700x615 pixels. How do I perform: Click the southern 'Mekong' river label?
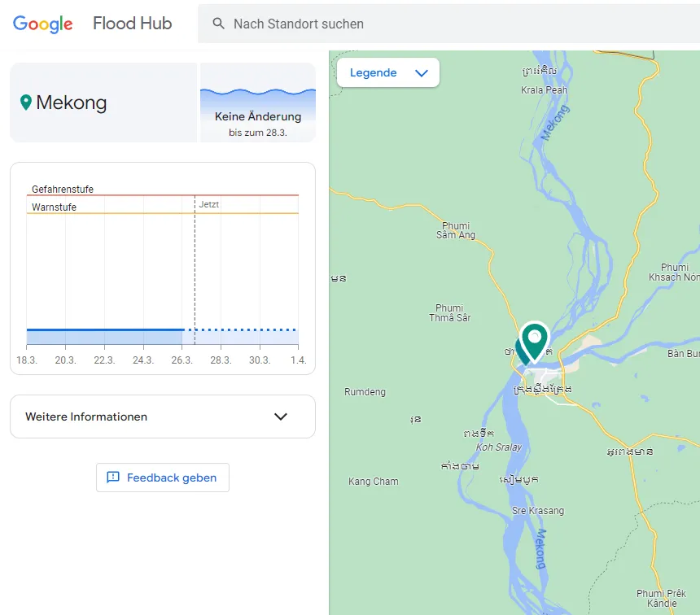(x=540, y=549)
